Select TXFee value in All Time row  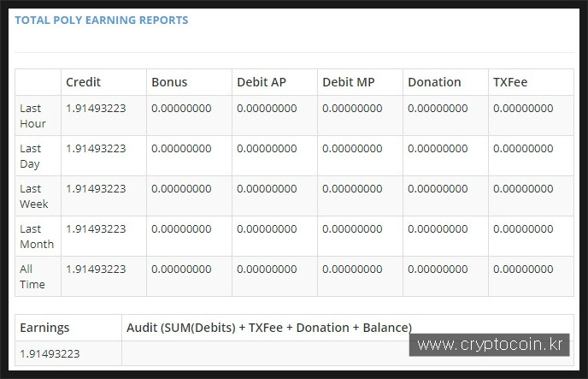click(523, 269)
